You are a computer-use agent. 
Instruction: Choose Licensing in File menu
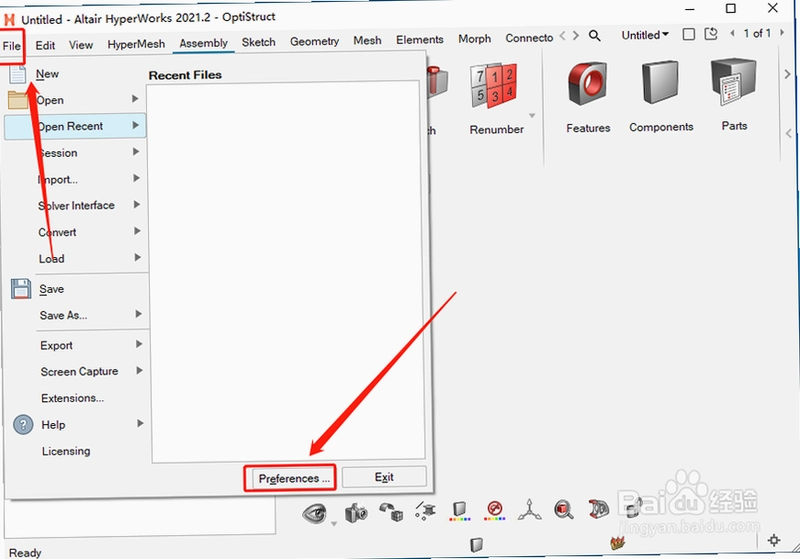click(66, 451)
